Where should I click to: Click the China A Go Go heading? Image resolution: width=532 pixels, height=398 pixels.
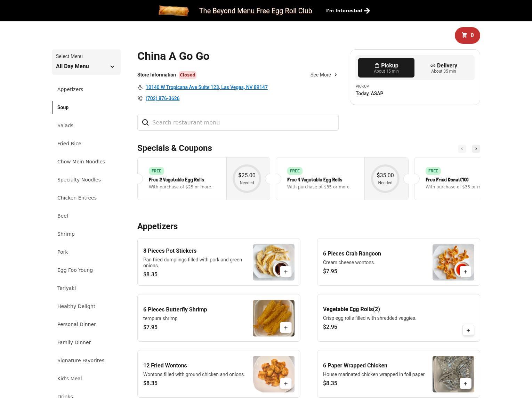[x=173, y=56]
